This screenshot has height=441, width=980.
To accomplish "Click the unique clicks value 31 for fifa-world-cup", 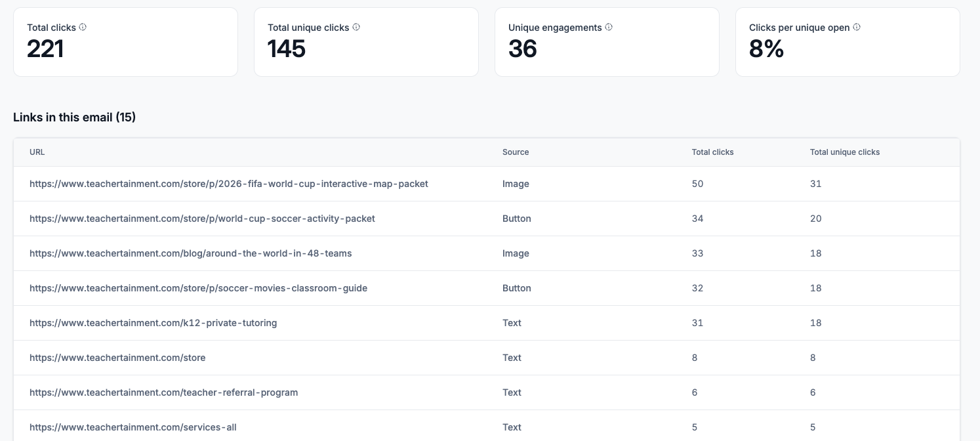I will (x=815, y=184).
